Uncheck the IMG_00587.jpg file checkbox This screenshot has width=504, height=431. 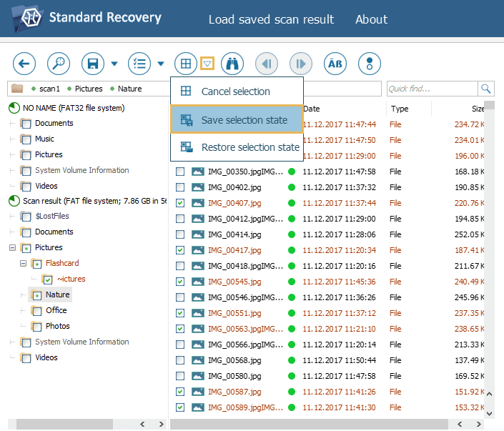coord(180,392)
